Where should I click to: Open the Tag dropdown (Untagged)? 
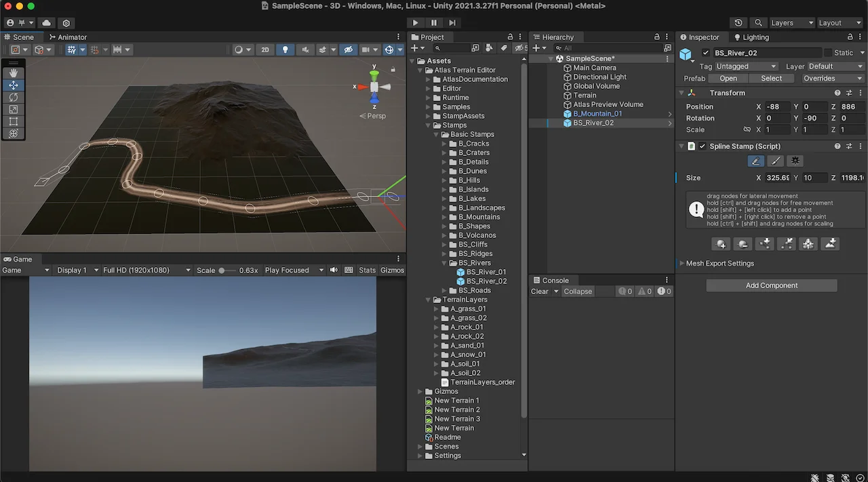coord(747,66)
